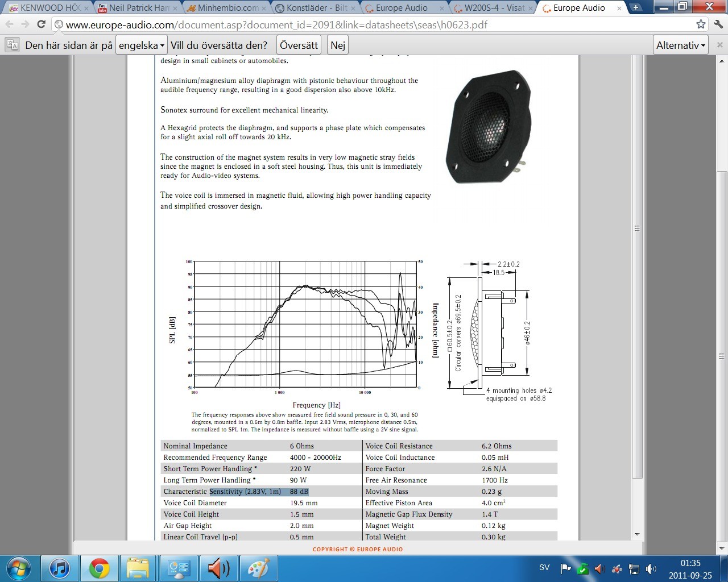
Task: Bookmark this page with the star icon
Action: pyautogui.click(x=701, y=24)
